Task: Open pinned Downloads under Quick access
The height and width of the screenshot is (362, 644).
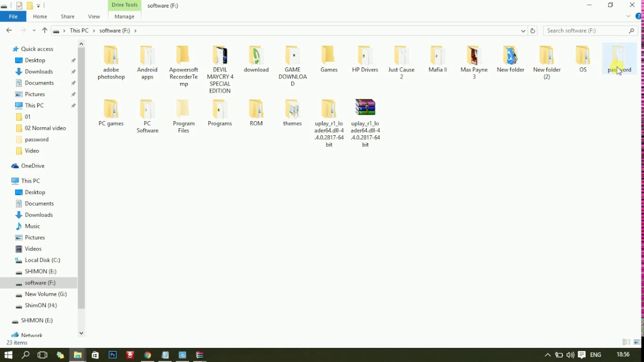Action: point(39,71)
